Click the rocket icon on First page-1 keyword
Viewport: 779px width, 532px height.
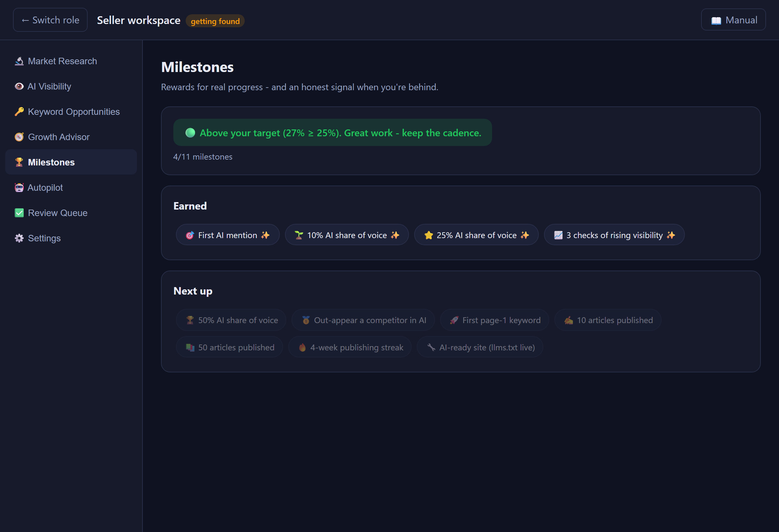(454, 320)
